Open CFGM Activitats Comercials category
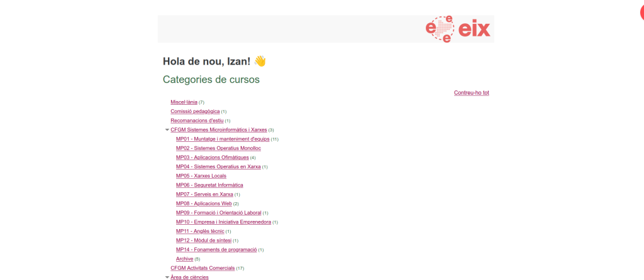This screenshot has height=280, width=644. (203, 268)
